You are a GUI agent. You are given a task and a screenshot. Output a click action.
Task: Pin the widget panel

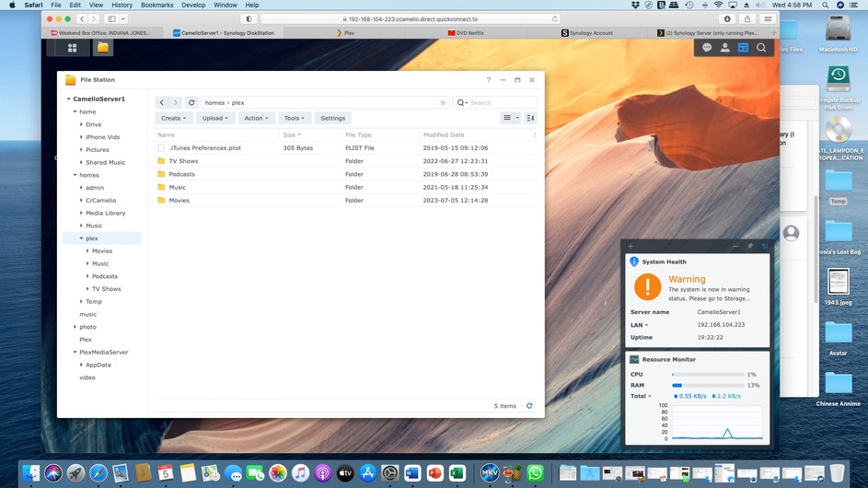pyautogui.click(x=750, y=246)
